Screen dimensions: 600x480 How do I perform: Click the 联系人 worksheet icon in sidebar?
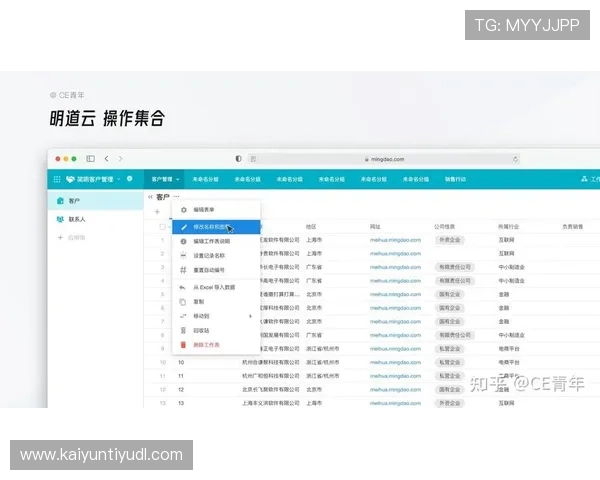[x=60, y=219]
